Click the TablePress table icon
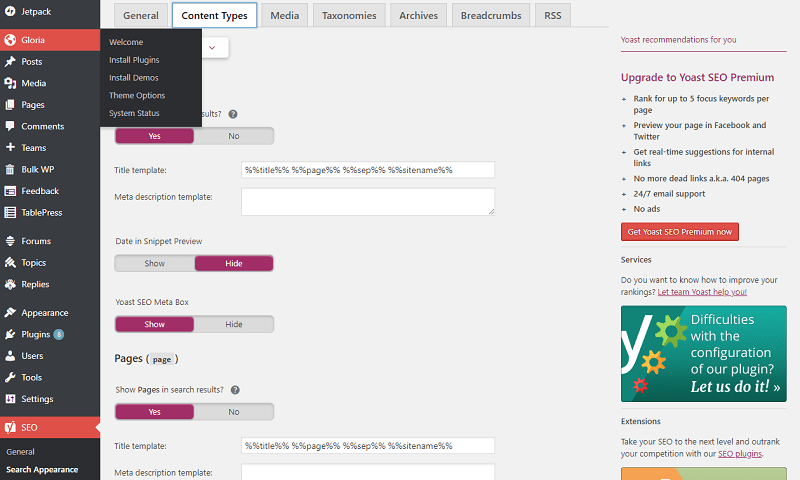 coord(10,212)
